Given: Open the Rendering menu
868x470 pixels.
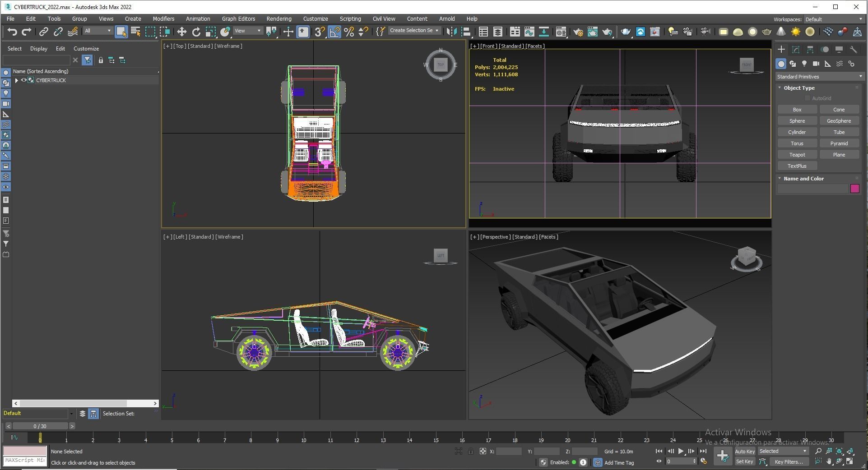Looking at the screenshot, I should pyautogui.click(x=279, y=19).
